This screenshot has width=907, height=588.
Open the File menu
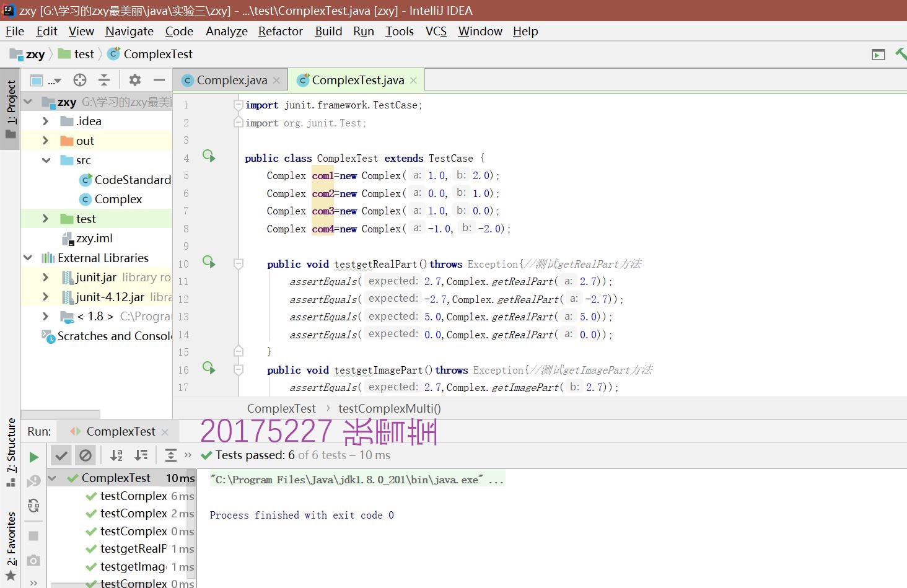point(15,31)
